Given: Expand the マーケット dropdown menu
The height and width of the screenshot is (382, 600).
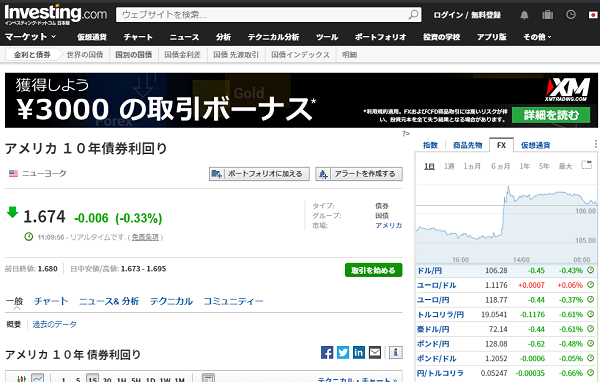Looking at the screenshot, I should (x=30, y=37).
